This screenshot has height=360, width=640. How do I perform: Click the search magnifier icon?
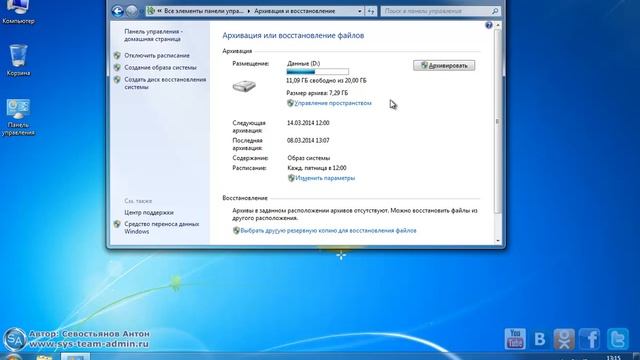pyautogui.click(x=495, y=11)
